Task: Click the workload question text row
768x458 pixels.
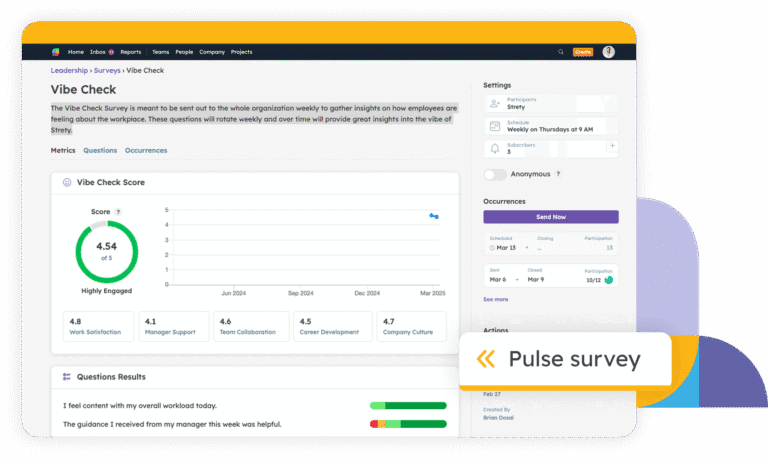Action: [140, 406]
